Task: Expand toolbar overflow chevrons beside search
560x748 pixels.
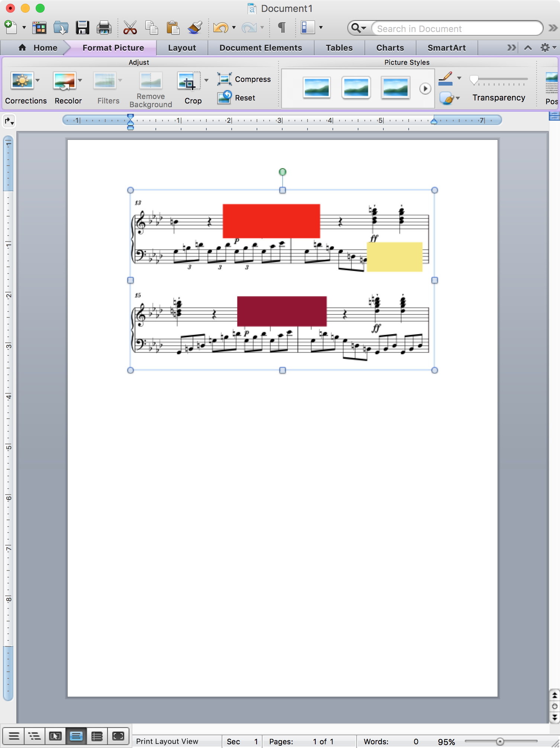Action: 553,28
